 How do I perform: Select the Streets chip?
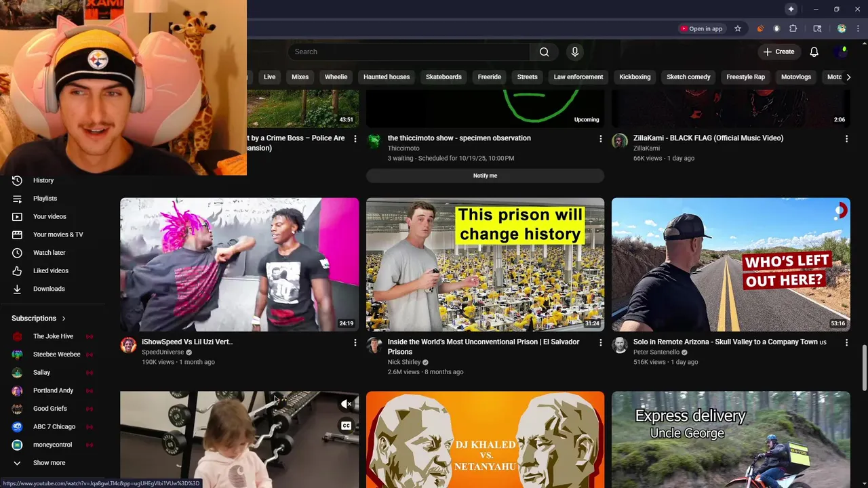pyautogui.click(x=528, y=77)
